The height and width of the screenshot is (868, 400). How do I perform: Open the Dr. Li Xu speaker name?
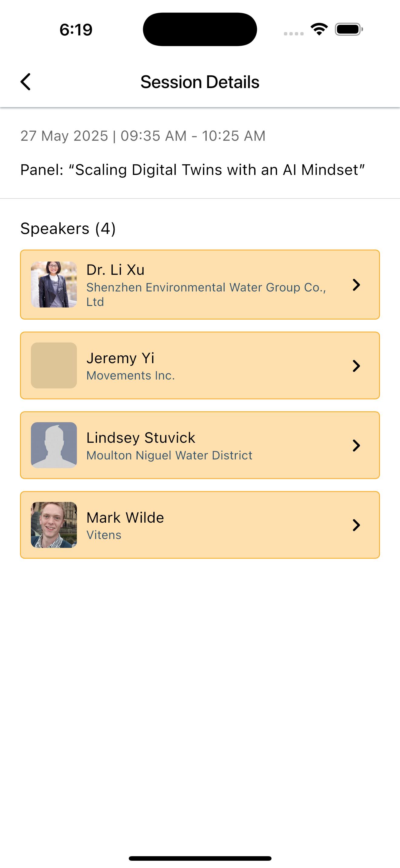click(115, 270)
